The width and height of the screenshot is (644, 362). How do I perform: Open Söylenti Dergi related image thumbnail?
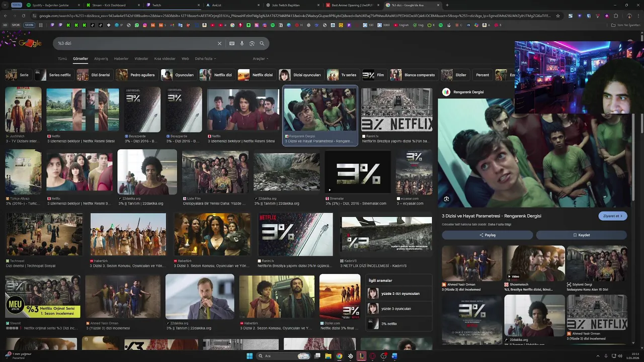(x=597, y=263)
